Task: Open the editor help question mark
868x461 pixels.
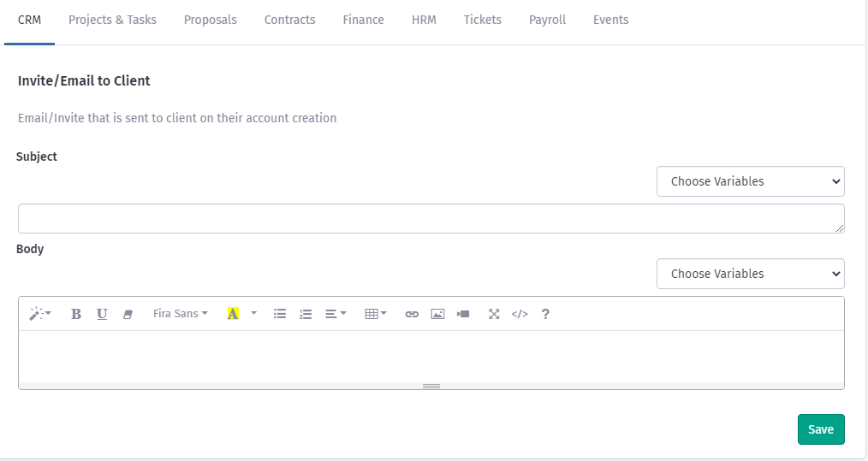Action: [x=545, y=314]
